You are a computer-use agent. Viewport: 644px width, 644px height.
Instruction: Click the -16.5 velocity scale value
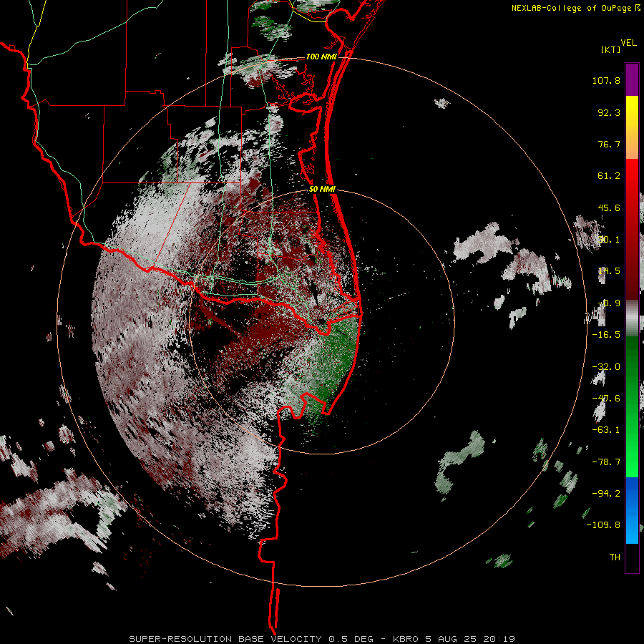[606, 335]
